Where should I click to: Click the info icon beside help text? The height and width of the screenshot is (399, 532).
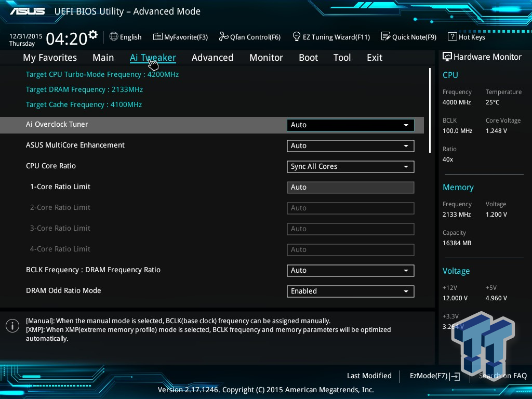(x=12, y=326)
